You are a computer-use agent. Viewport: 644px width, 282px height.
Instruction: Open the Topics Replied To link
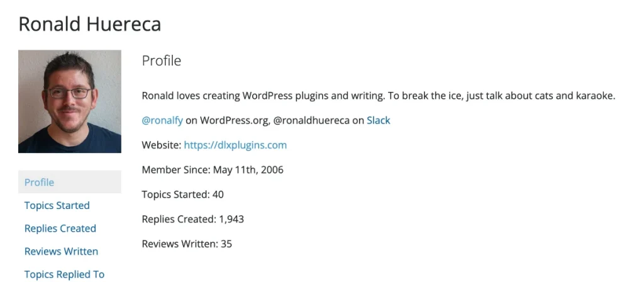click(x=64, y=274)
